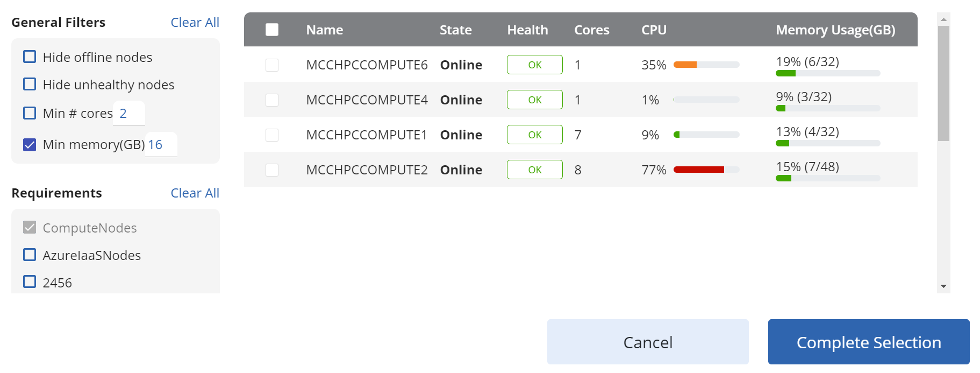
Task: Click the Min # cores value field
Action: [x=129, y=113]
